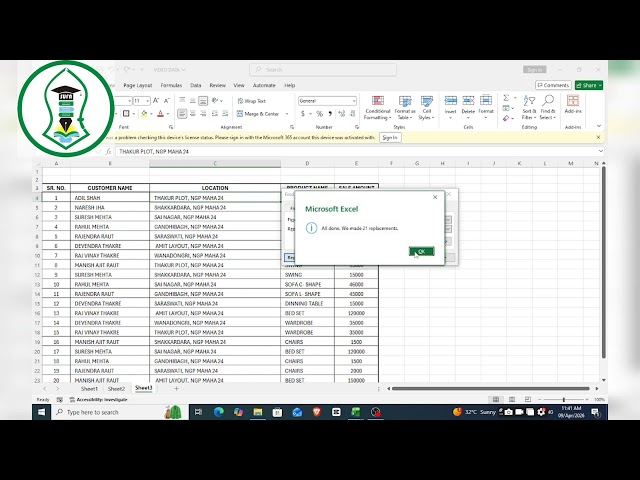
Task: Click the Increase Indent icon
Action: tap(225, 114)
